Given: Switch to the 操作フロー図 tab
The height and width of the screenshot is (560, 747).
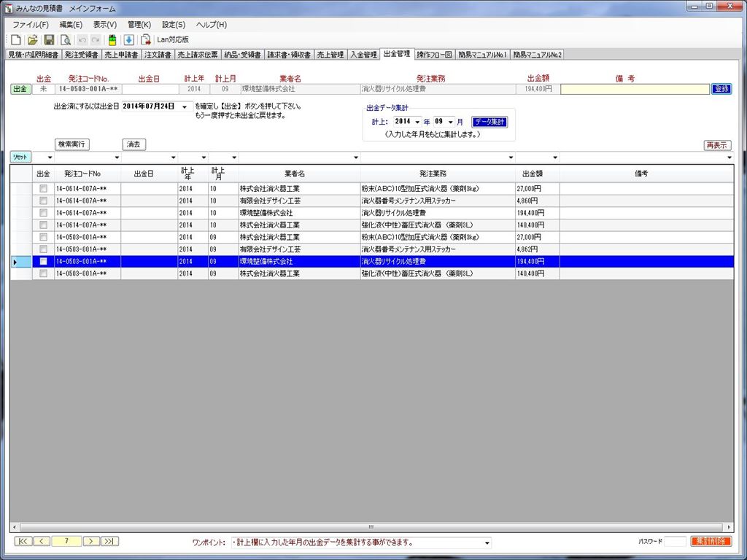Looking at the screenshot, I should pos(435,55).
